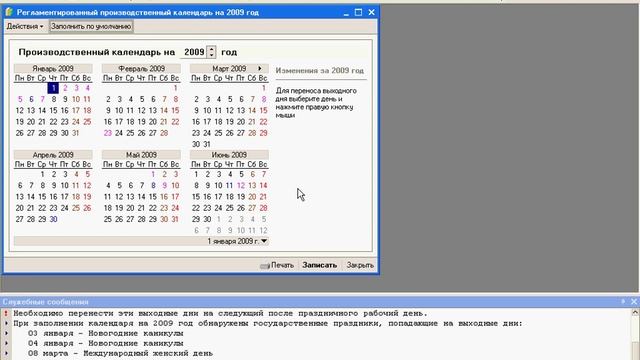Select January 7 in calendar

pyautogui.click(x=42, y=99)
